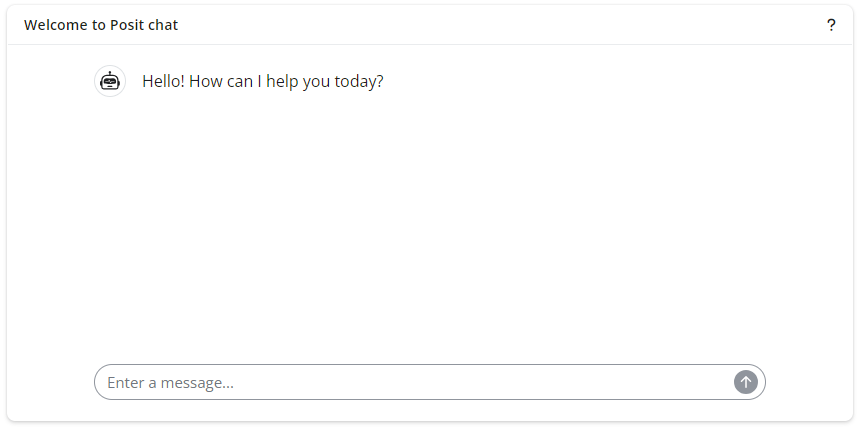862x431 pixels.
Task: Place cursor on 'Enter a message...' placeholder
Action: click(x=170, y=382)
